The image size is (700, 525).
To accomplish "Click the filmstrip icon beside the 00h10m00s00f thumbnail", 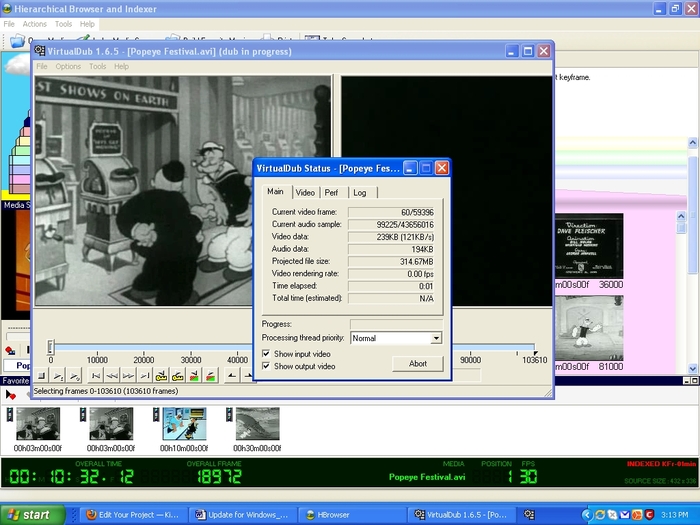I will [156, 415].
